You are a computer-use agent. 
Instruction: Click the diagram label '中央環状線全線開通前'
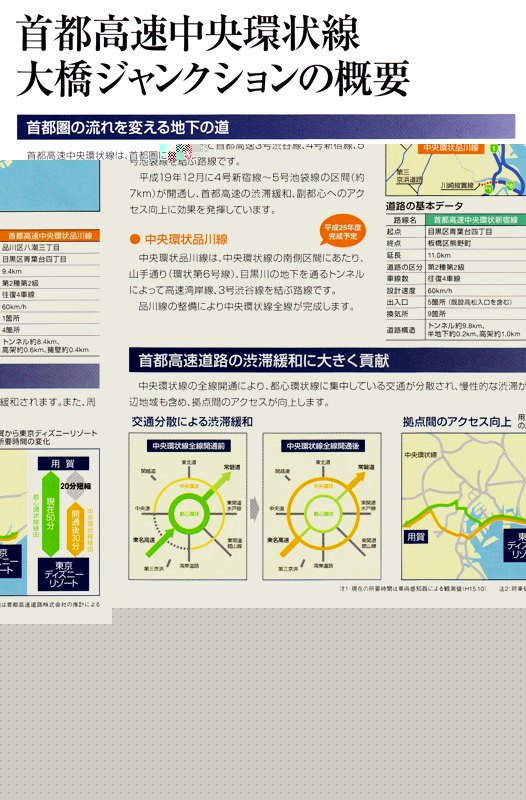click(x=188, y=445)
